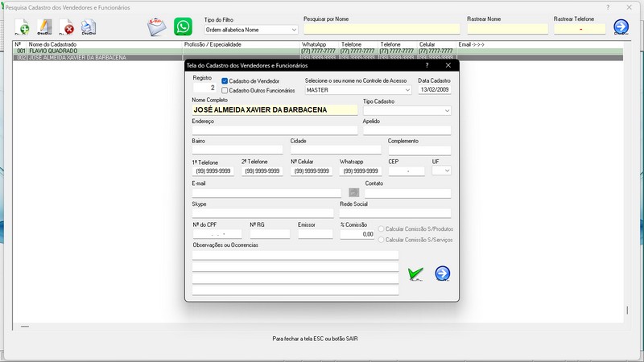Open the Controle de Acesso MASTER dropdown
This screenshot has height=362, width=644.
tap(358, 90)
